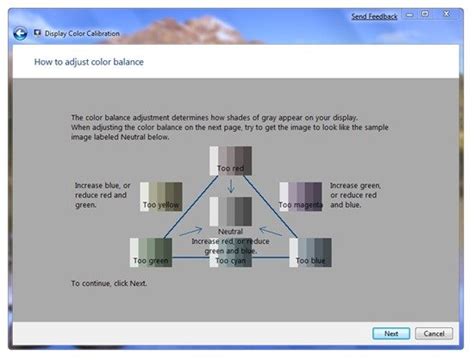Viewport: 474px width, 360px height.
Task: Click the Next button
Action: coord(391,333)
